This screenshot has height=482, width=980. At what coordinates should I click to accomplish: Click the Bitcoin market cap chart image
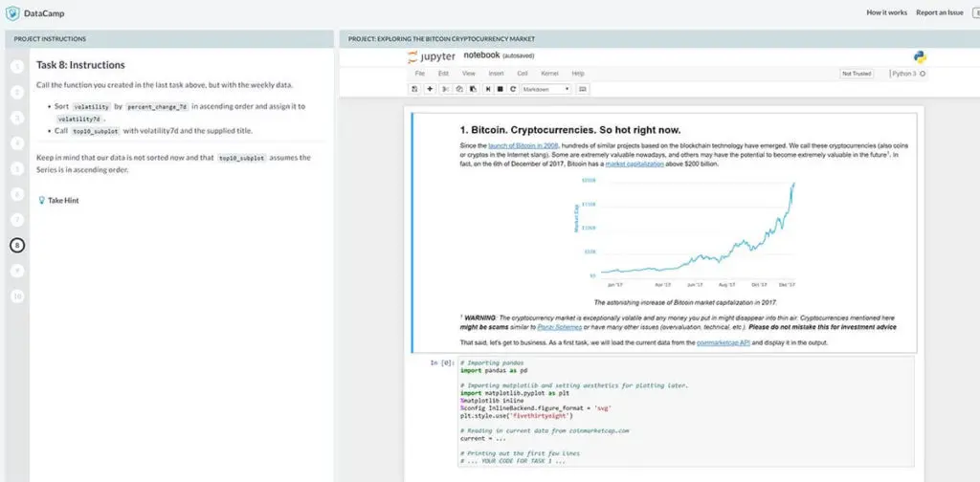point(685,233)
